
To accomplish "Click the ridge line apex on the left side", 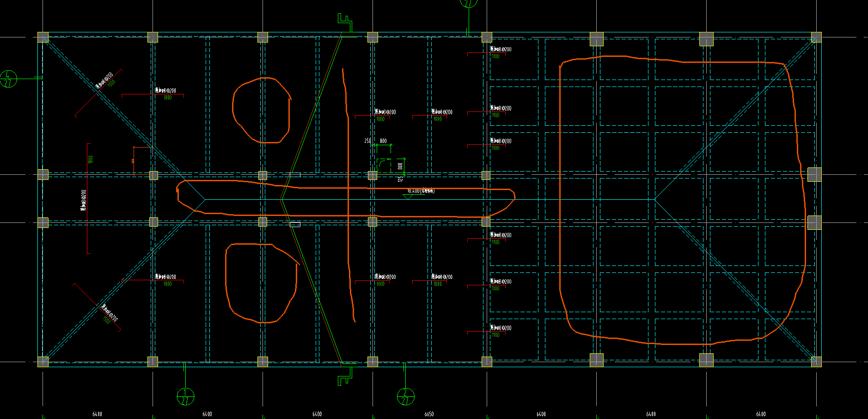I will (205, 199).
